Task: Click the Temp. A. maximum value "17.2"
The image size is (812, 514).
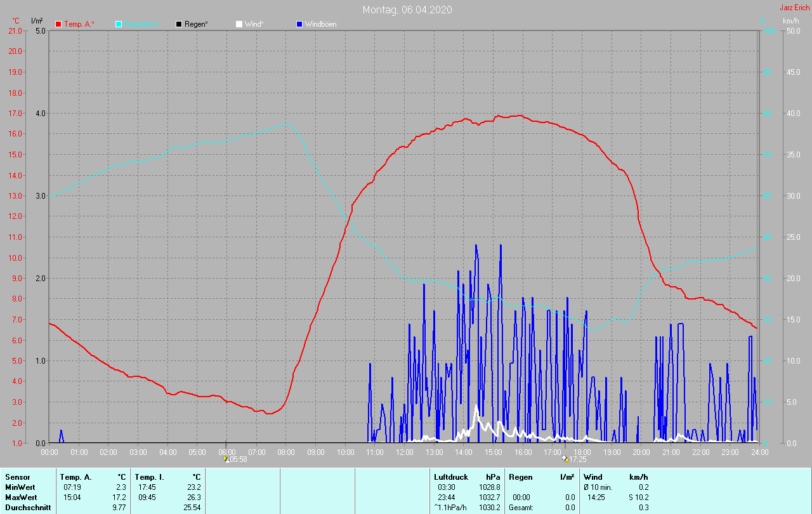Action: (x=119, y=497)
